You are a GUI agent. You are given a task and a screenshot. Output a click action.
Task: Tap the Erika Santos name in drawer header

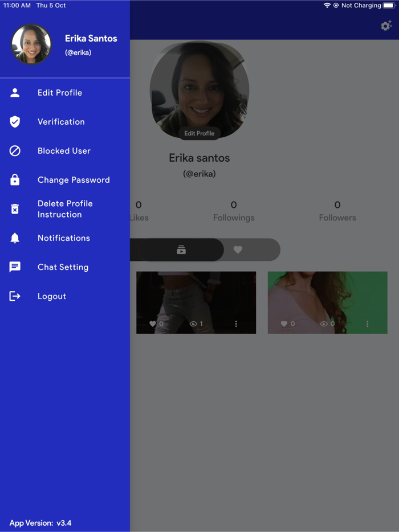click(91, 38)
